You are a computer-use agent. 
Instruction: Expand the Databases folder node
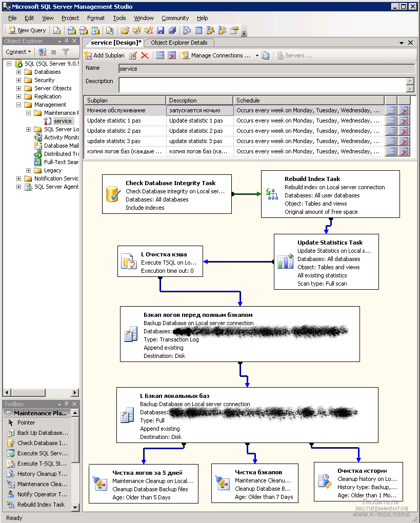pos(19,72)
